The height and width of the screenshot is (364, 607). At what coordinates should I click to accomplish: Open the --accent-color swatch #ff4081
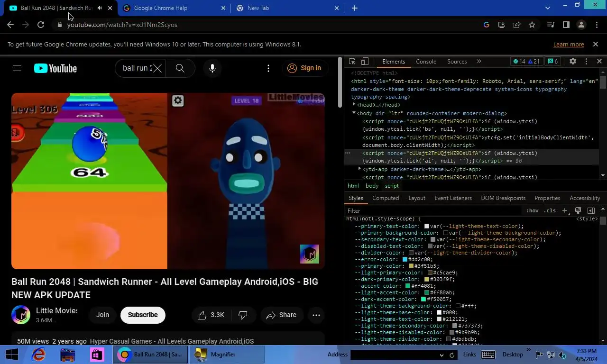coord(408,286)
